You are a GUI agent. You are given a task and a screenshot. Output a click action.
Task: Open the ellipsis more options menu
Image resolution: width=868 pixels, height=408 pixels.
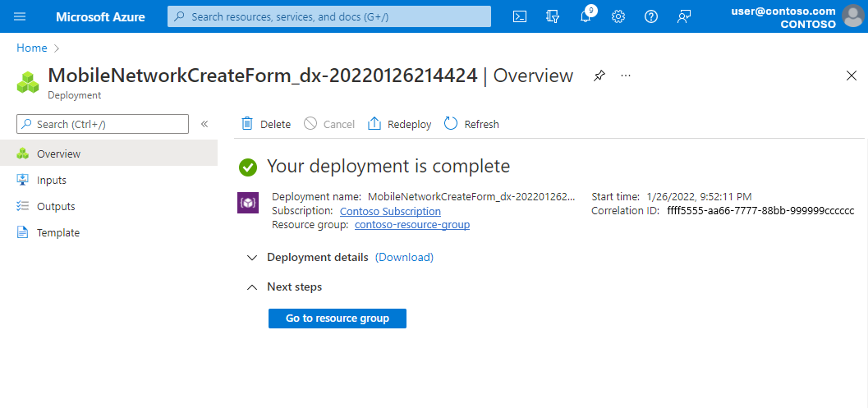tap(626, 76)
